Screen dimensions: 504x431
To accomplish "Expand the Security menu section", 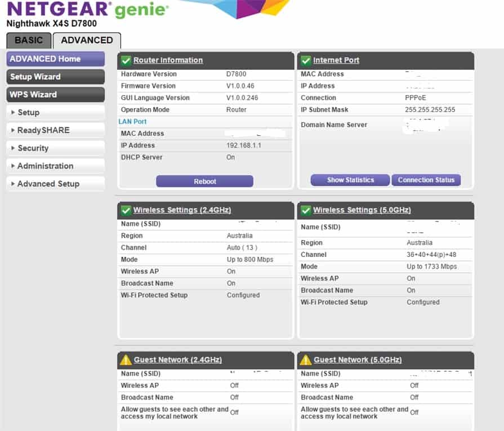I will [55, 148].
